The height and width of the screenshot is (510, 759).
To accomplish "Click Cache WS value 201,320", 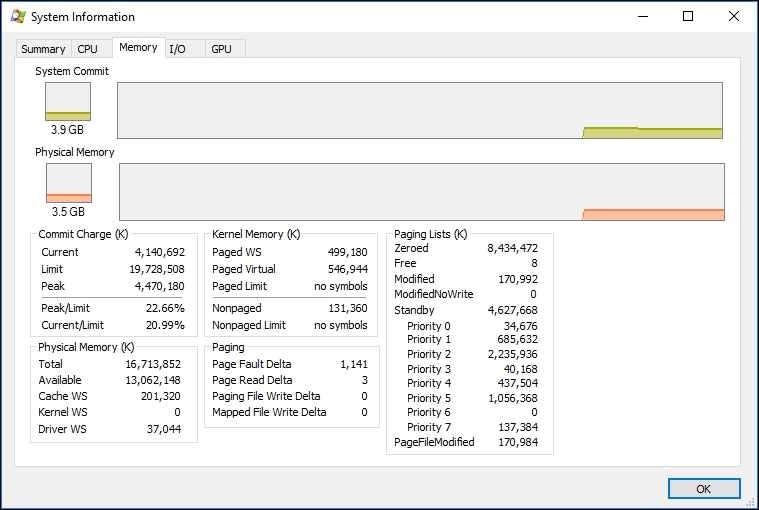I will point(161,396).
